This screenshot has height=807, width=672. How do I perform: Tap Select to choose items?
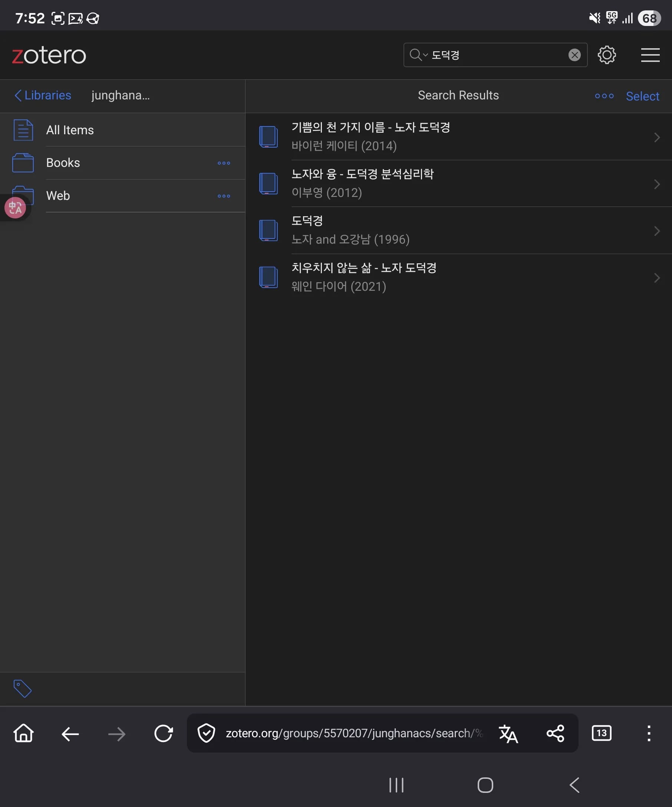coord(642,96)
